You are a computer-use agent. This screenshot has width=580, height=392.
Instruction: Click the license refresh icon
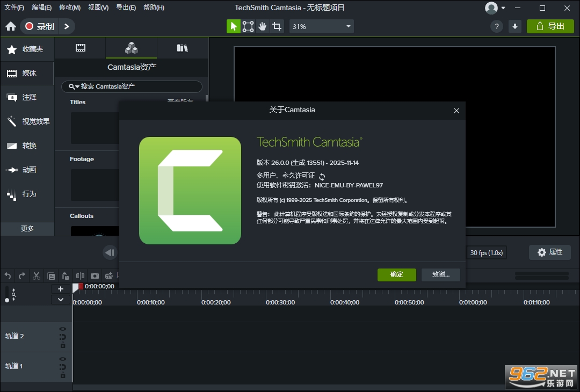pos(322,177)
